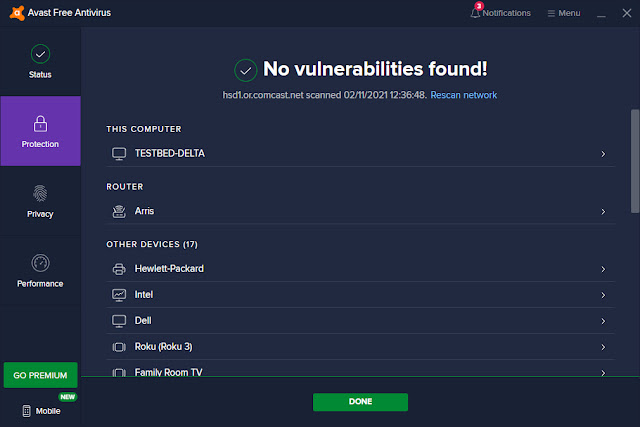
Task: Open the Protection section
Action: coord(40,131)
